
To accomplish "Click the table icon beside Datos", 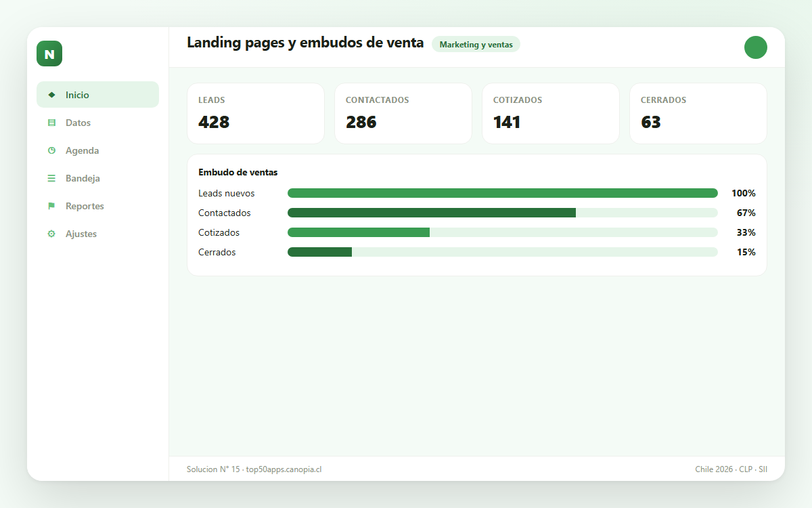I will tap(51, 123).
